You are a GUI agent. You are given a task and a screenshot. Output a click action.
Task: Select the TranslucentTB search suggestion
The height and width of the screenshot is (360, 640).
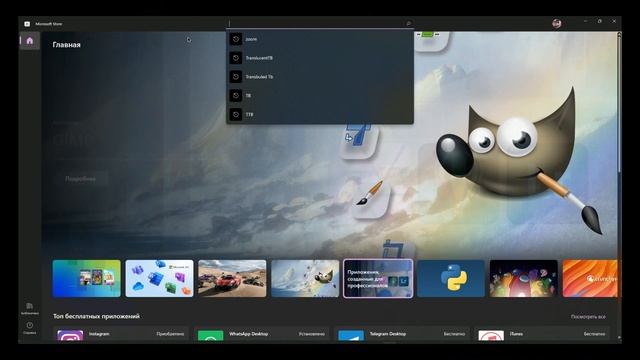320,58
